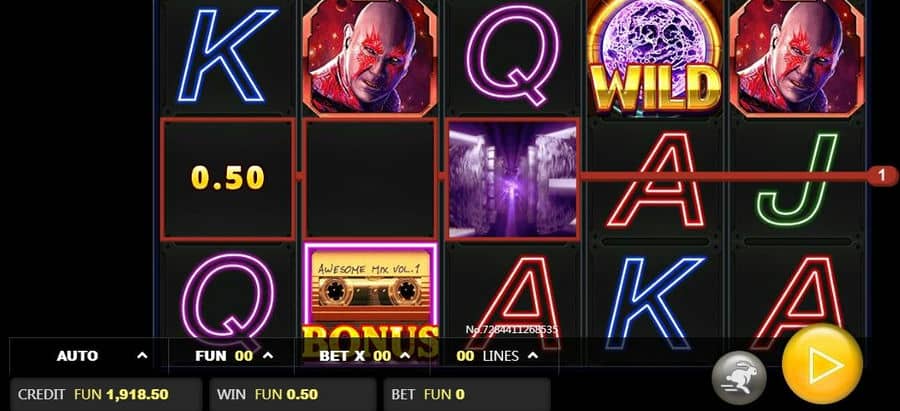
Task: Start a spin with the yellow play button
Action: point(822,364)
